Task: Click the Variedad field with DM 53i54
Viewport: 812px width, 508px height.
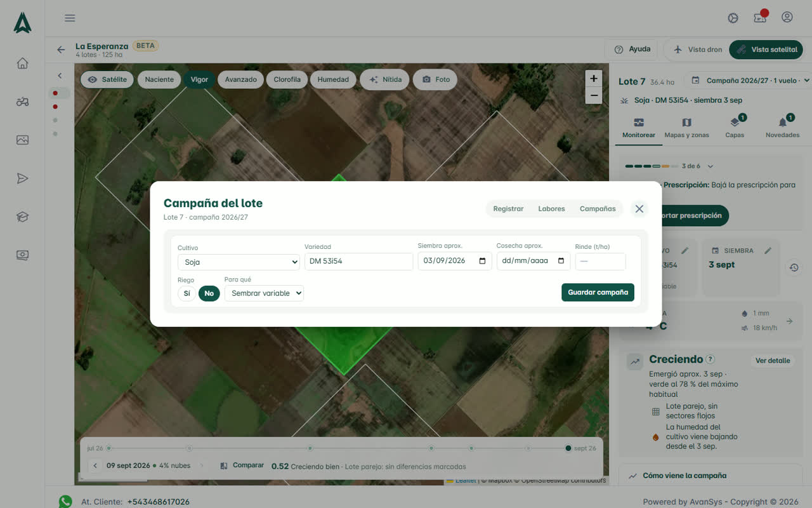Action: (358, 262)
